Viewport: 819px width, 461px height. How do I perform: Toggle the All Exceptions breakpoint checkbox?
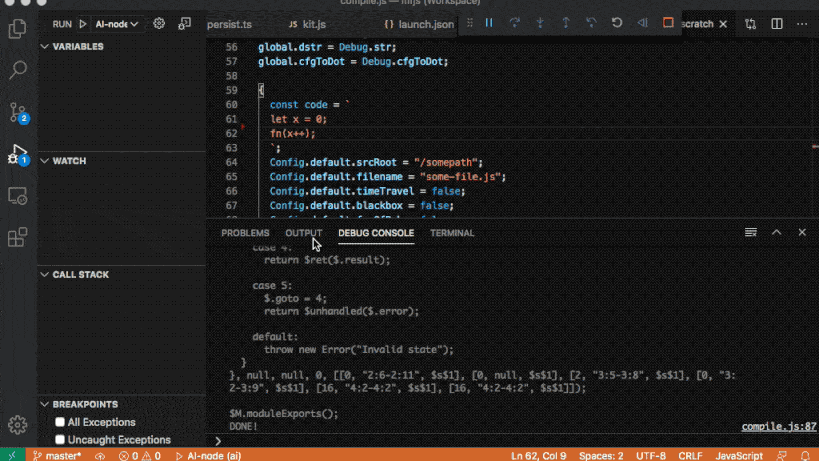point(60,422)
